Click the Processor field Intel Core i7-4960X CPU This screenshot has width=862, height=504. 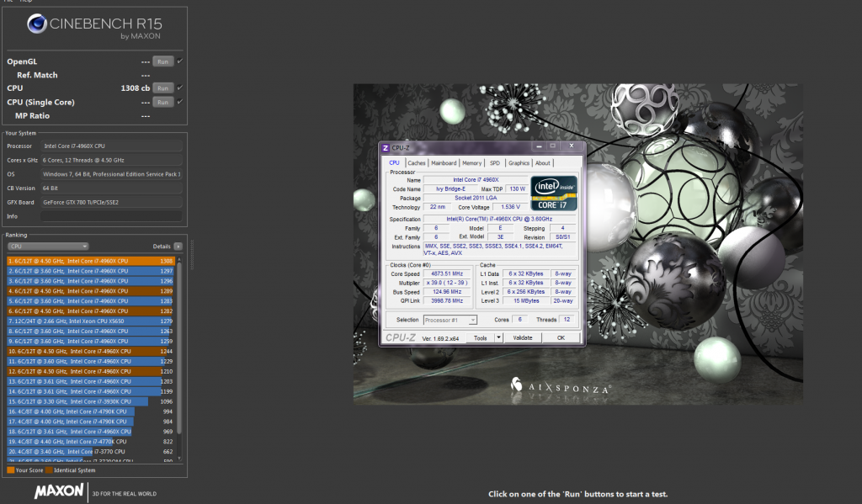click(112, 146)
